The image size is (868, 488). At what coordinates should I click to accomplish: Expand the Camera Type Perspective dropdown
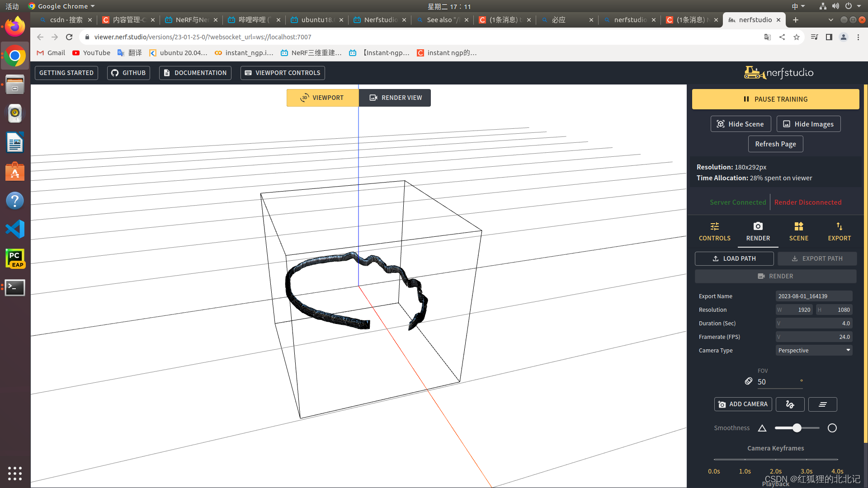click(x=814, y=350)
